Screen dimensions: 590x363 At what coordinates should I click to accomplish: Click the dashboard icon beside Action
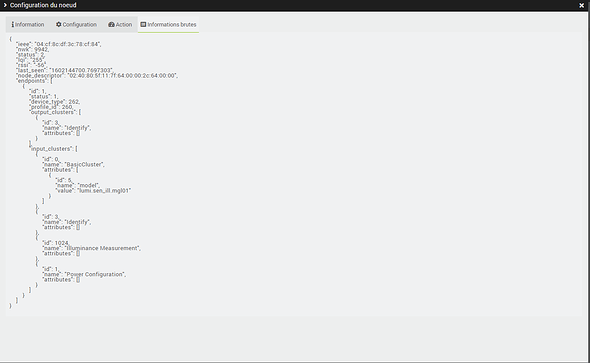pos(111,24)
